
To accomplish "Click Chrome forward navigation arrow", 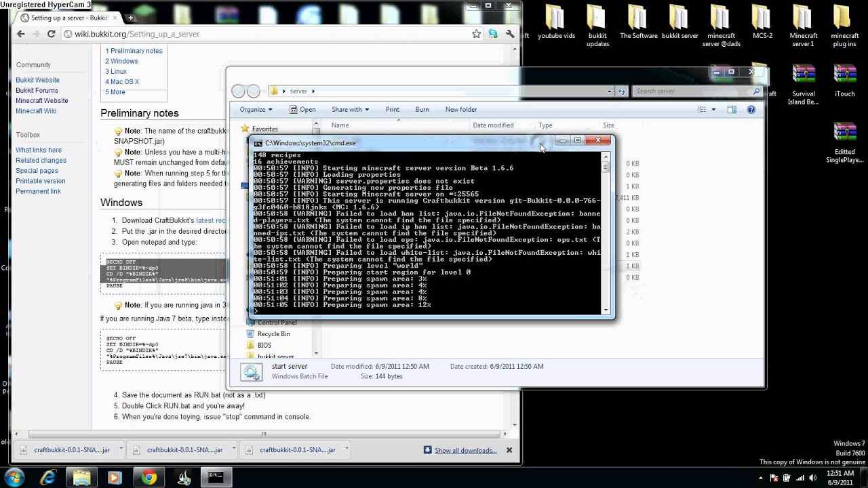I will pyautogui.click(x=36, y=34).
